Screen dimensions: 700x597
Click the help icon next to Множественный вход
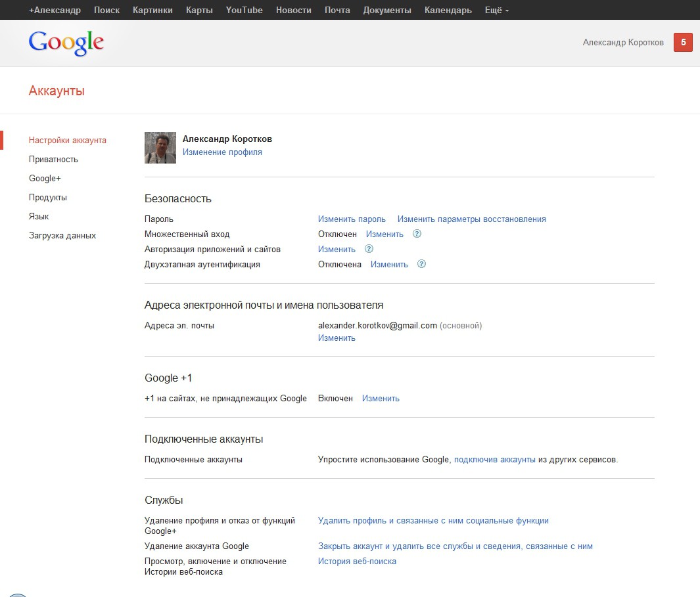pos(417,234)
